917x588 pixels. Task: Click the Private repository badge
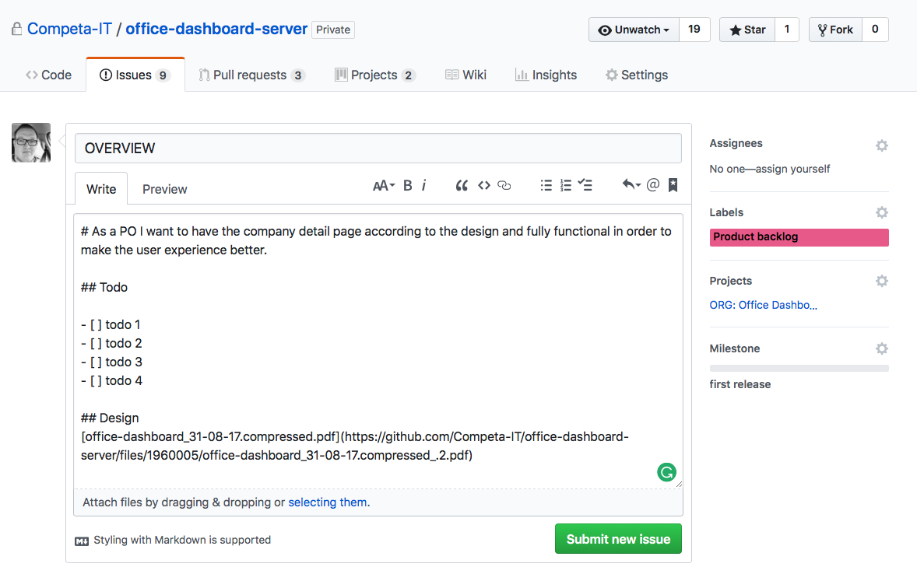click(x=333, y=30)
